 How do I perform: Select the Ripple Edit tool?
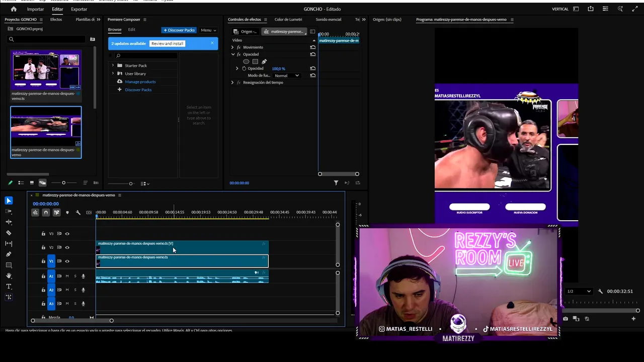coord(9,222)
